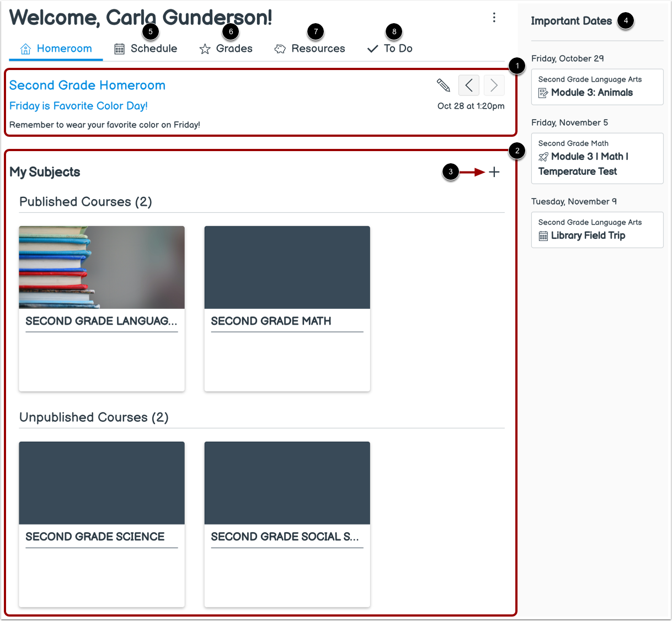The height and width of the screenshot is (621, 672).
Task: Click the house icon on Homeroom tab
Action: (x=25, y=49)
